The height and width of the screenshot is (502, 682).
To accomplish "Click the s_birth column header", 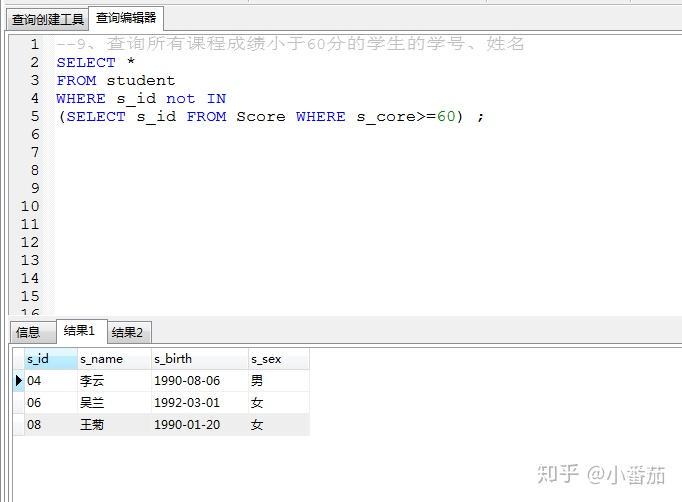I will [x=199, y=359].
